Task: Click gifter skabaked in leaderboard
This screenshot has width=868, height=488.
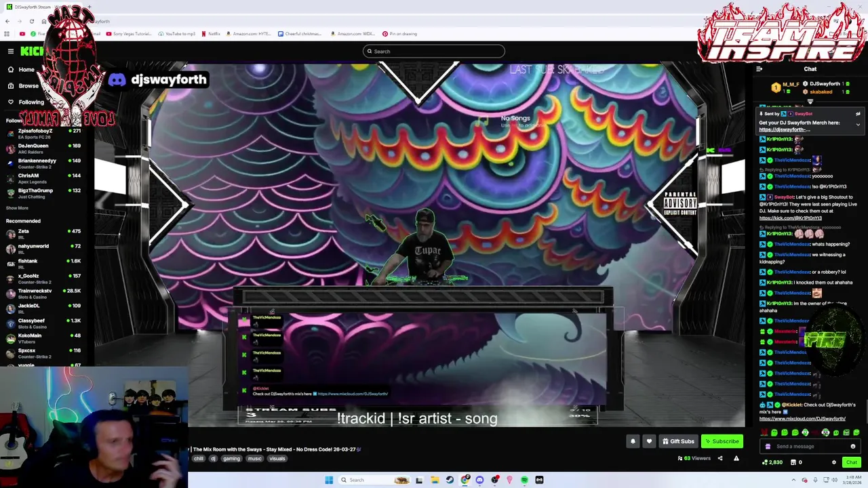Action: click(x=821, y=92)
